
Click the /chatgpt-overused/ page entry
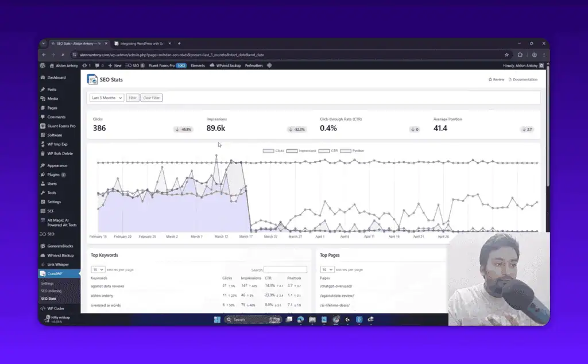coord(336,286)
